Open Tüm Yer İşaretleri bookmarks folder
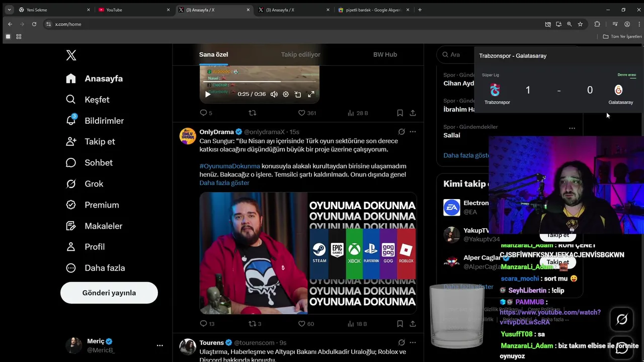 [x=622, y=37]
